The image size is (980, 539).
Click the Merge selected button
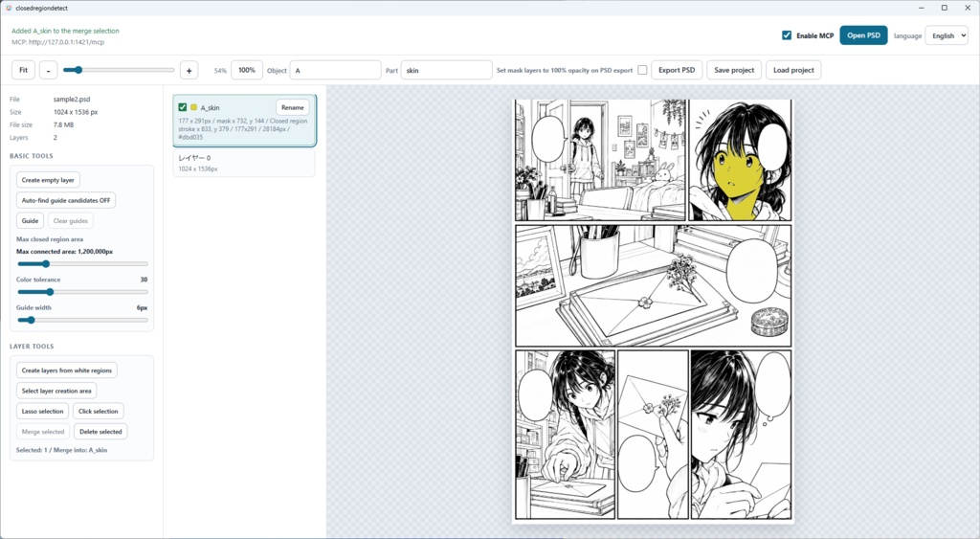click(x=42, y=432)
